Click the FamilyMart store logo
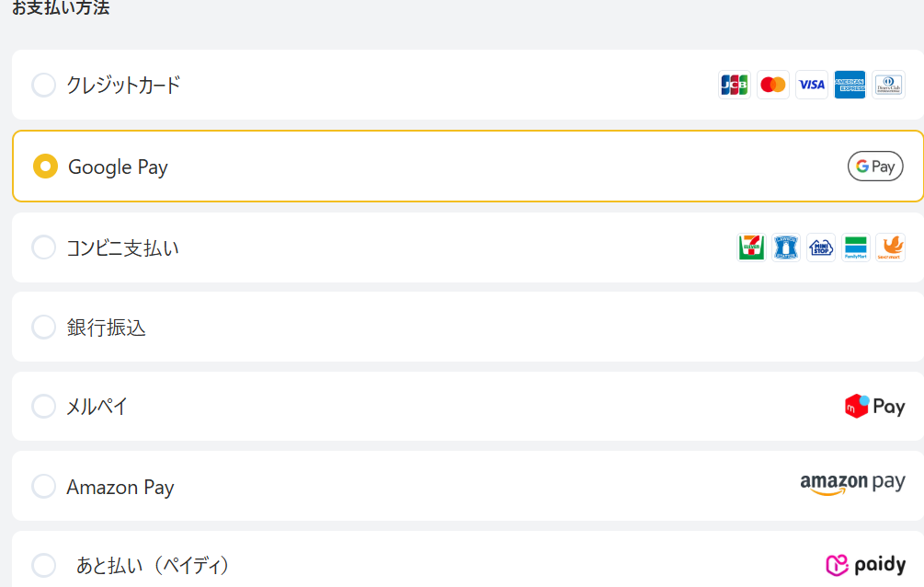Viewport: 924px width, 587px height. pyautogui.click(x=856, y=247)
